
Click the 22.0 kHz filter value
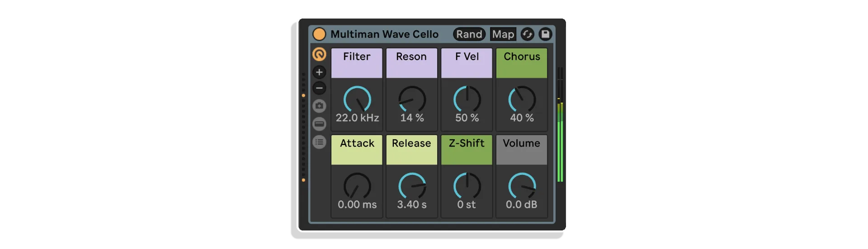[x=357, y=118]
